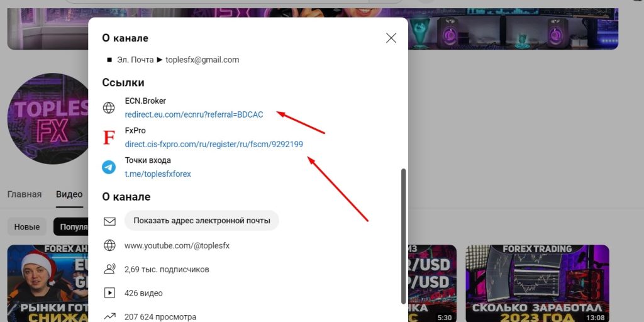Open the Главная channel tab
644x322 pixels.
25,194
